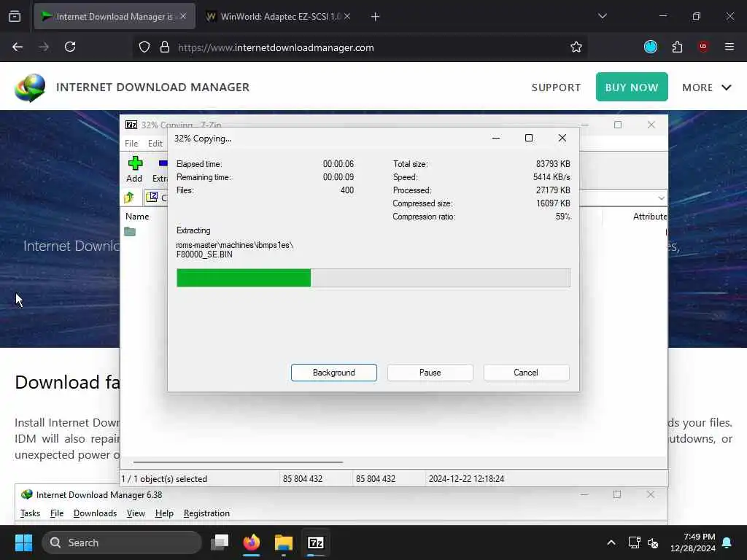The image size is (747, 560).
Task: Click the network tray icon
Action: (634, 542)
